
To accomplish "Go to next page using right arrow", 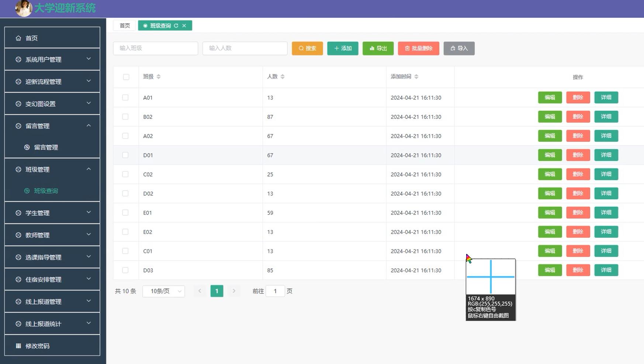I will (234, 291).
